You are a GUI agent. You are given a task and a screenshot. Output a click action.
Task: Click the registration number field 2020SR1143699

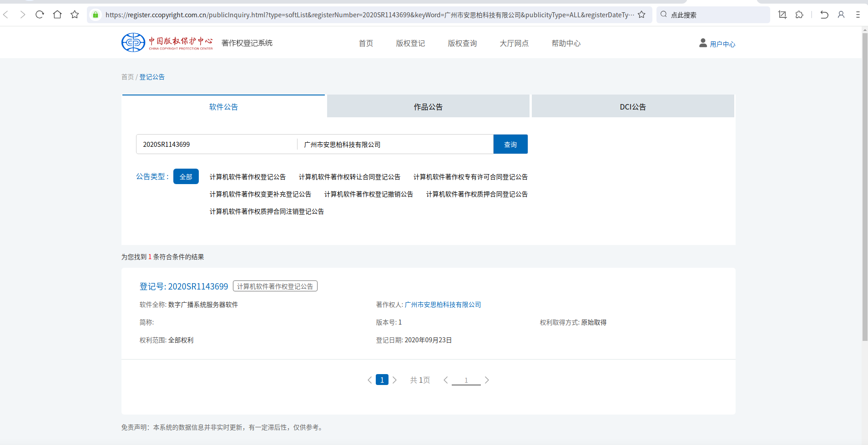pos(217,144)
